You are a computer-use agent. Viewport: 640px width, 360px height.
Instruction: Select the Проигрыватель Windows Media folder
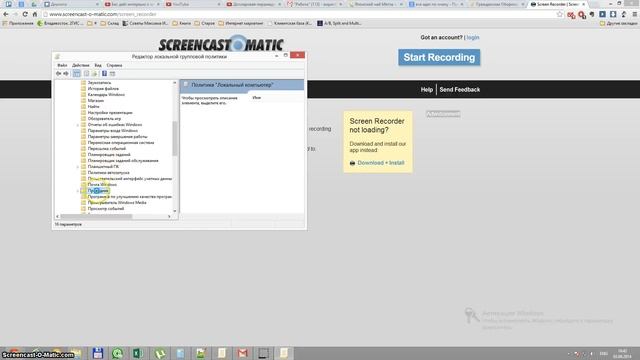click(117, 202)
